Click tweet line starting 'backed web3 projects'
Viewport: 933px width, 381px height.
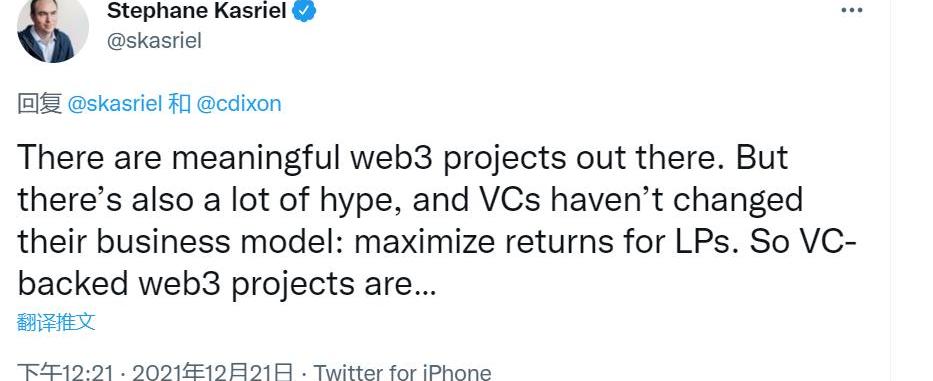[x=227, y=285]
